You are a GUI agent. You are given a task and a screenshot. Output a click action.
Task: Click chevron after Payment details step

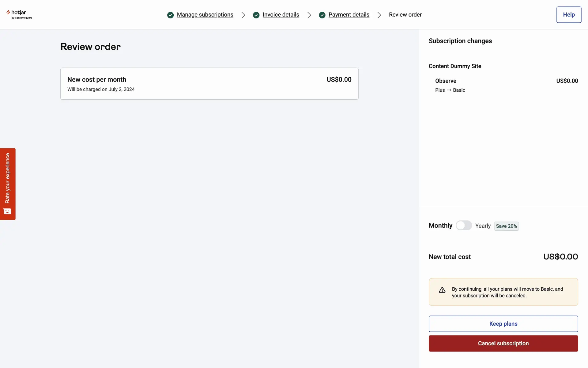(379, 15)
